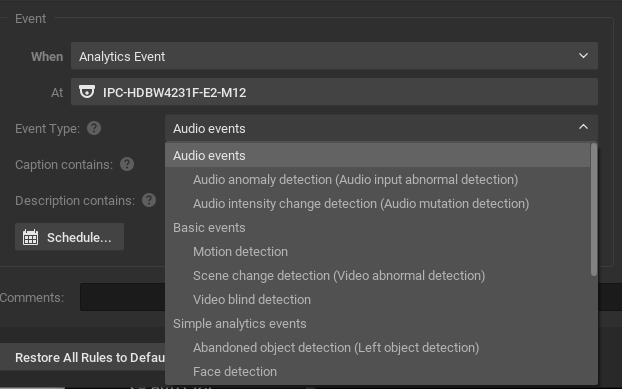Click the Description contains help icon

click(x=149, y=200)
